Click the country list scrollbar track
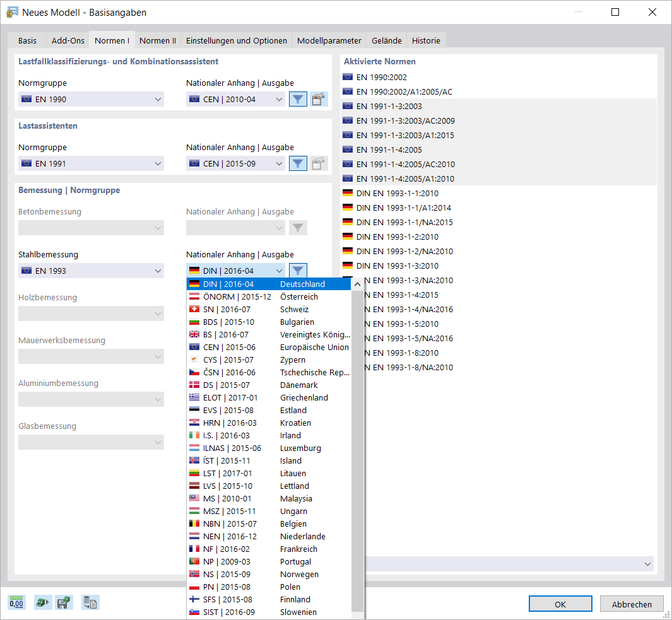 point(357,450)
